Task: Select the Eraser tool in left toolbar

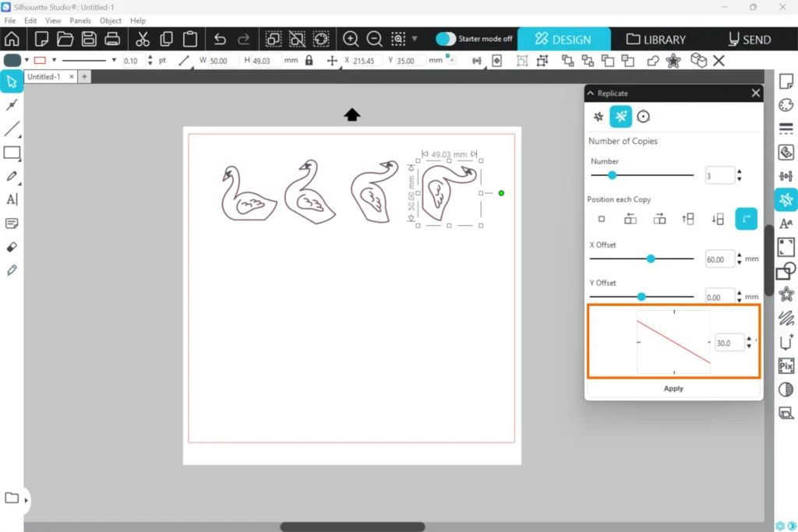Action: pyautogui.click(x=12, y=247)
